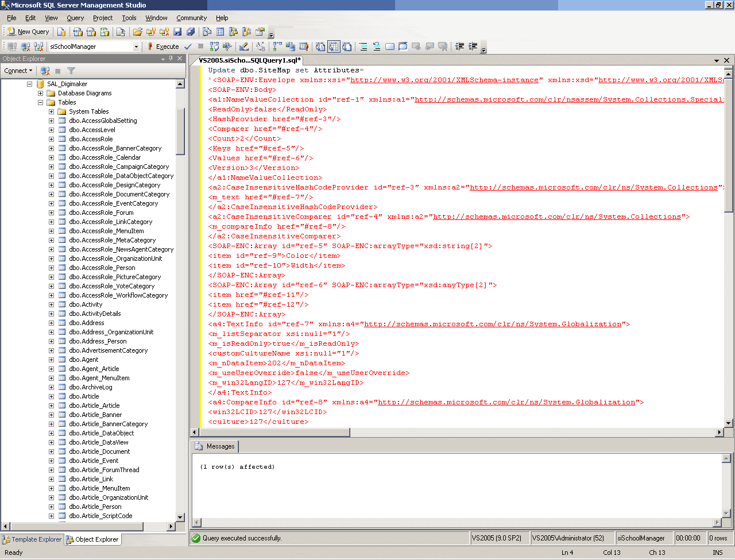The height and width of the screenshot is (560, 735).
Task: Switch to the Object Explorer bottom tab
Action: point(92,539)
